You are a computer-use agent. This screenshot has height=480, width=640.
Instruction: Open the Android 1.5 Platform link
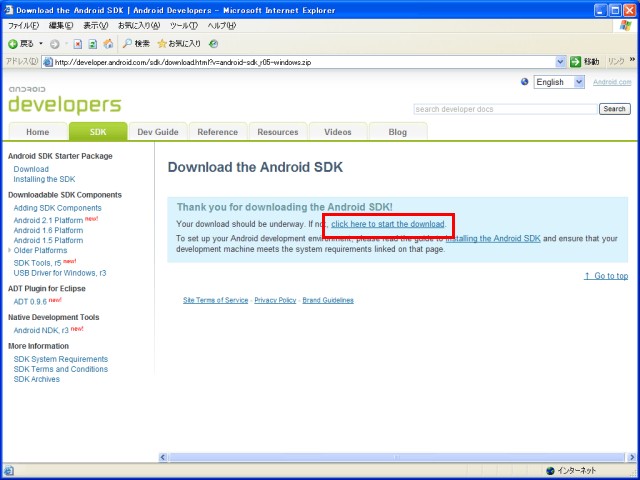point(48,240)
